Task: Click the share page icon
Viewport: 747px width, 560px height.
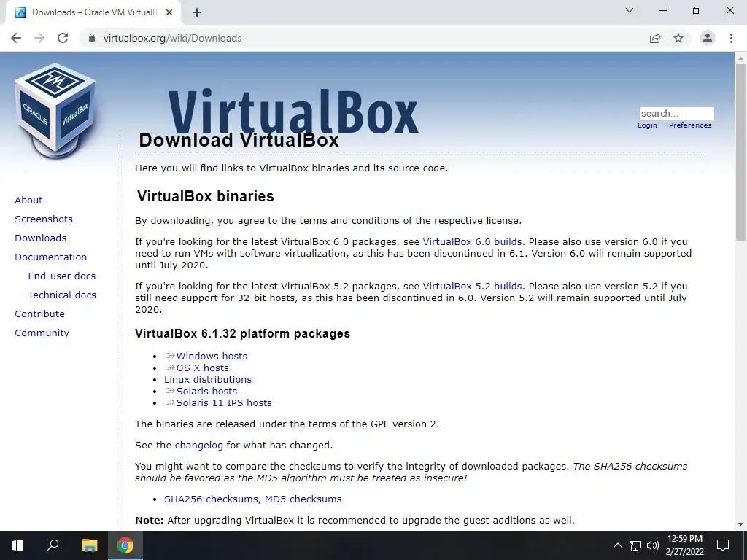Action: (x=655, y=38)
